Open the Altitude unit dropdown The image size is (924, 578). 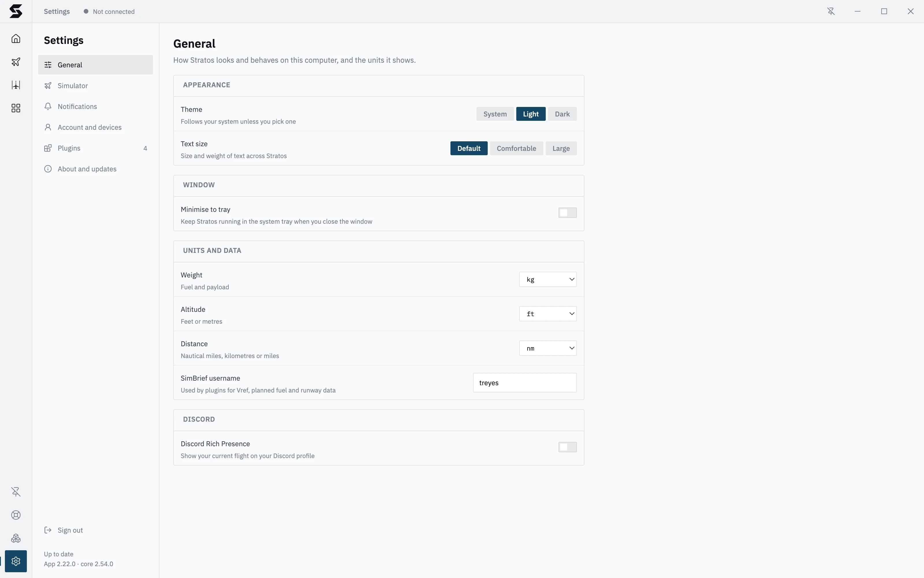(x=547, y=314)
